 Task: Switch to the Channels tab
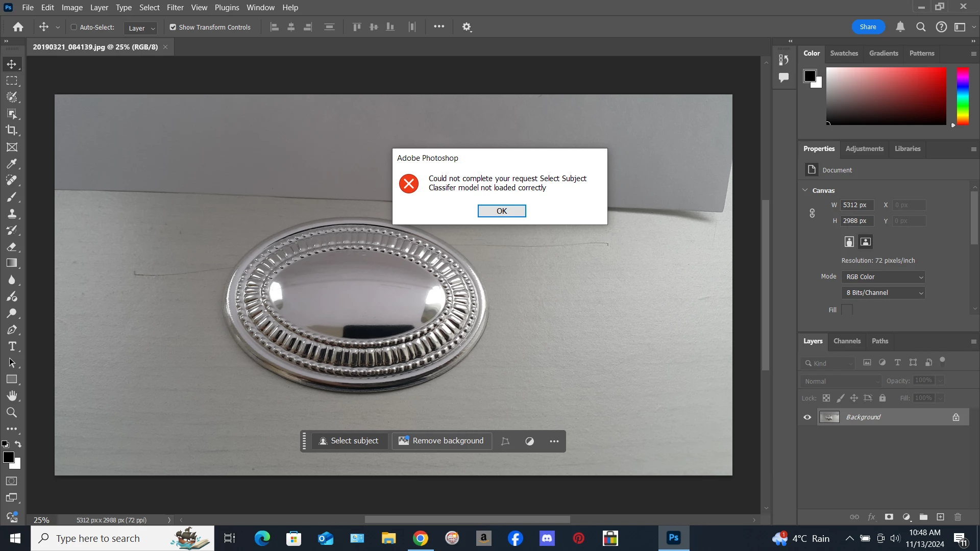pyautogui.click(x=847, y=341)
